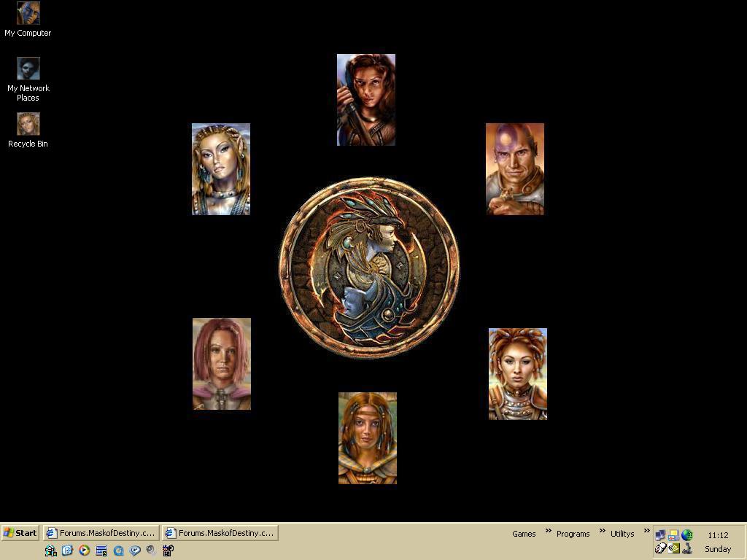
Task: Switch to first Forums.MaskofDestiny taskbar window
Action: [x=101, y=533]
